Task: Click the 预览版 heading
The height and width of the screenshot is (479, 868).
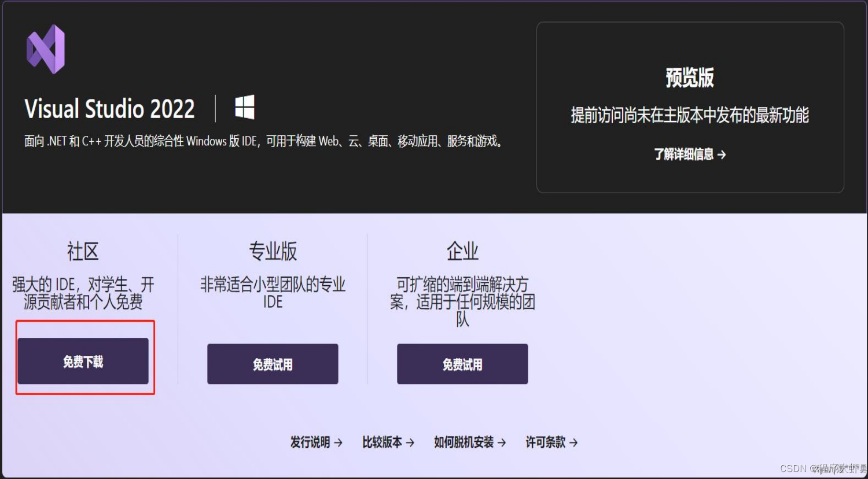Action: [x=690, y=78]
